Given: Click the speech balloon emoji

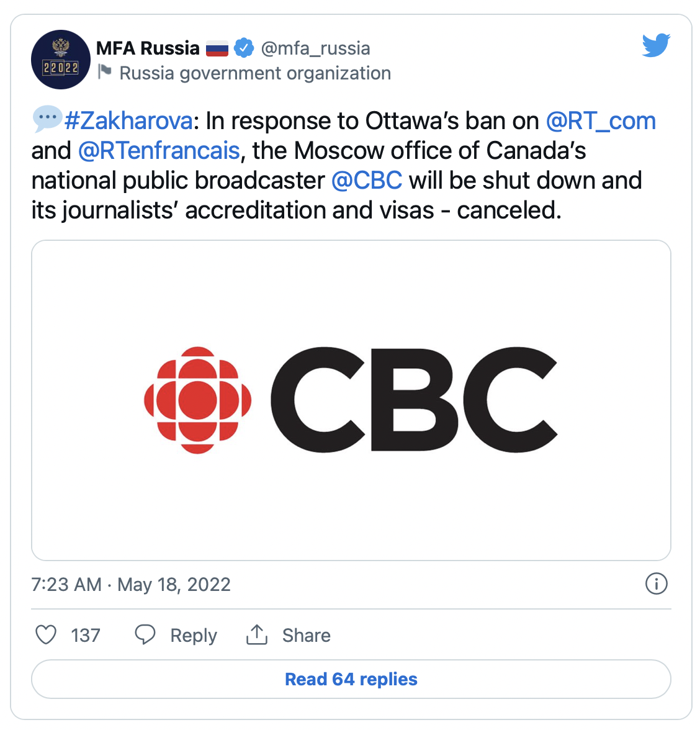Looking at the screenshot, I should point(47,119).
